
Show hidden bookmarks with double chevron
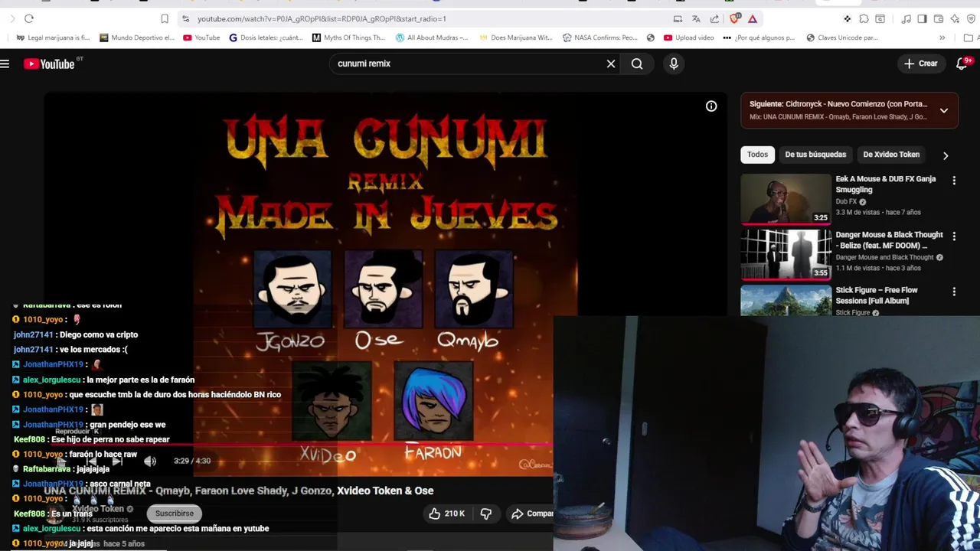[x=942, y=37]
